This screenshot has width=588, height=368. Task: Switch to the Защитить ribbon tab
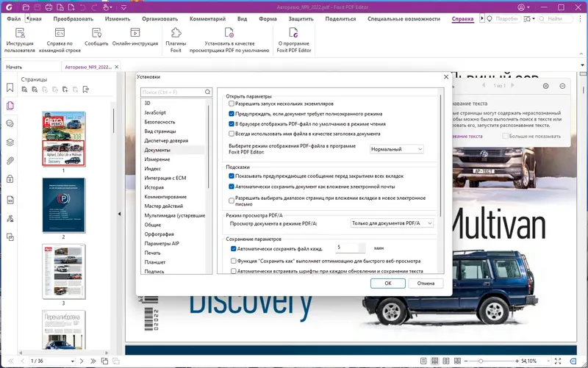point(301,19)
